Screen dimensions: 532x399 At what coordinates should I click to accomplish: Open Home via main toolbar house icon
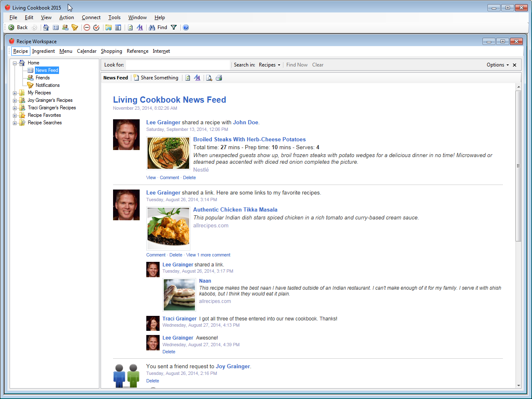(46, 27)
